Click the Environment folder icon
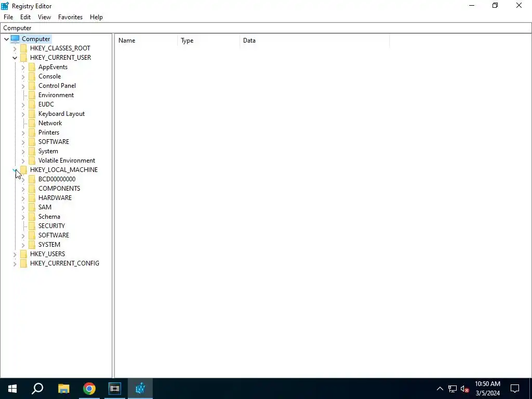The height and width of the screenshot is (399, 532). pyautogui.click(x=32, y=95)
